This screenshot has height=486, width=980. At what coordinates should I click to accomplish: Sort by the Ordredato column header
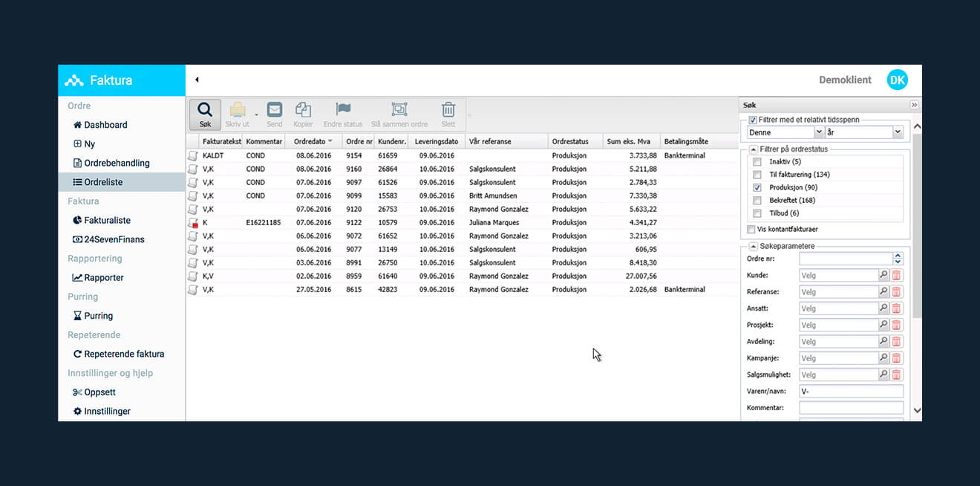313,141
